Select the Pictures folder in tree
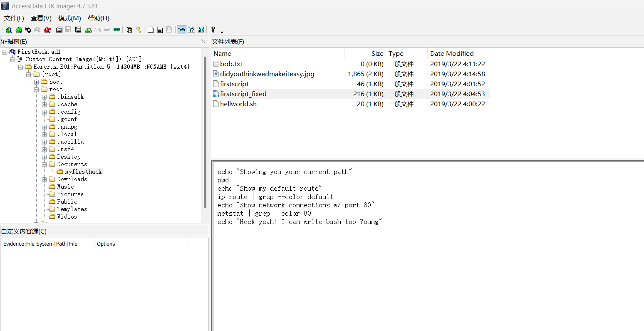 (70, 194)
